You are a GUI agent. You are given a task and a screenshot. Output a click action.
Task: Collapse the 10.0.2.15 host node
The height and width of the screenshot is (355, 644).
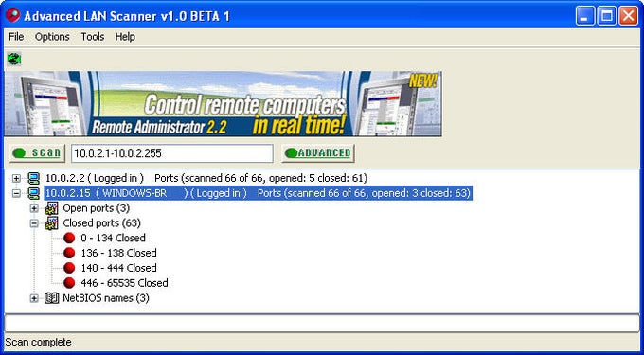point(16,193)
